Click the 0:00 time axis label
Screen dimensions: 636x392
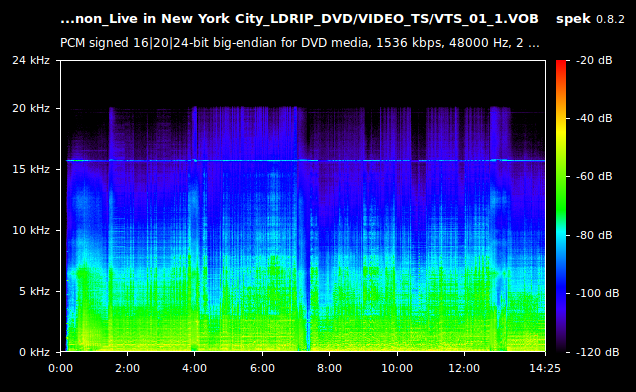[60, 368]
